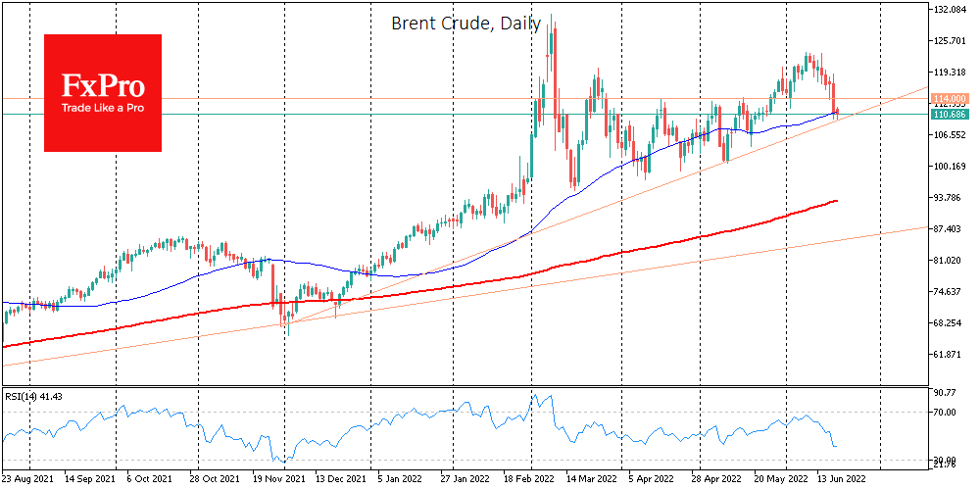Click the 6 Oct 2021 date label
The image size is (980, 490).
click(x=154, y=481)
